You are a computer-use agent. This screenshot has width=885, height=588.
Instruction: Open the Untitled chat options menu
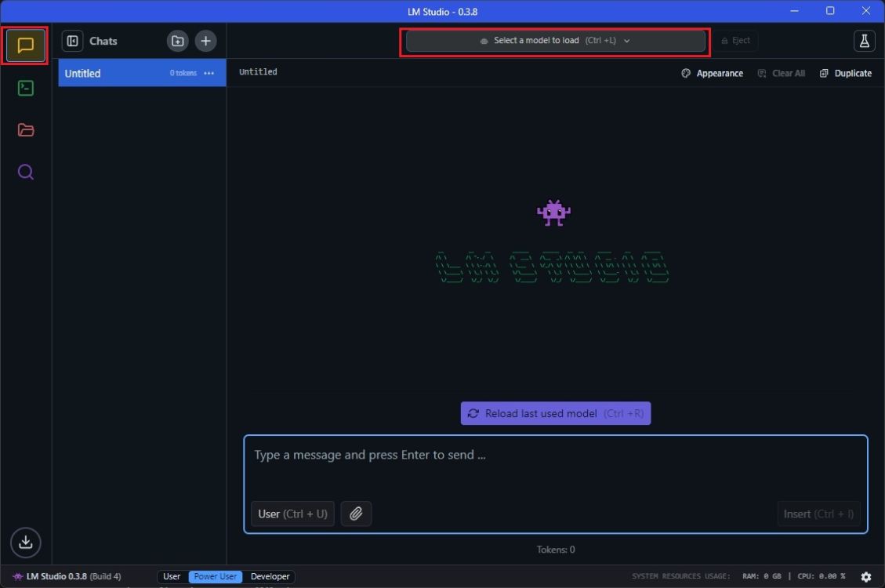[x=209, y=73]
